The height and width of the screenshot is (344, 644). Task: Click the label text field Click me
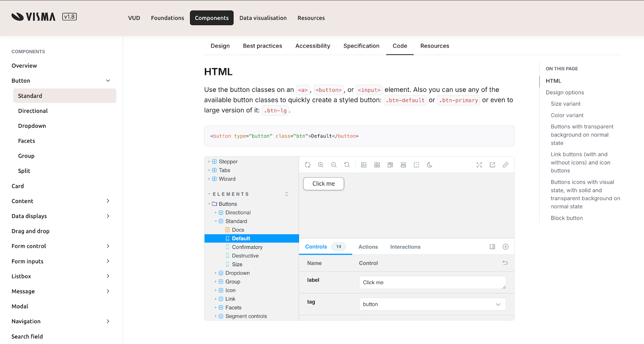(x=432, y=282)
